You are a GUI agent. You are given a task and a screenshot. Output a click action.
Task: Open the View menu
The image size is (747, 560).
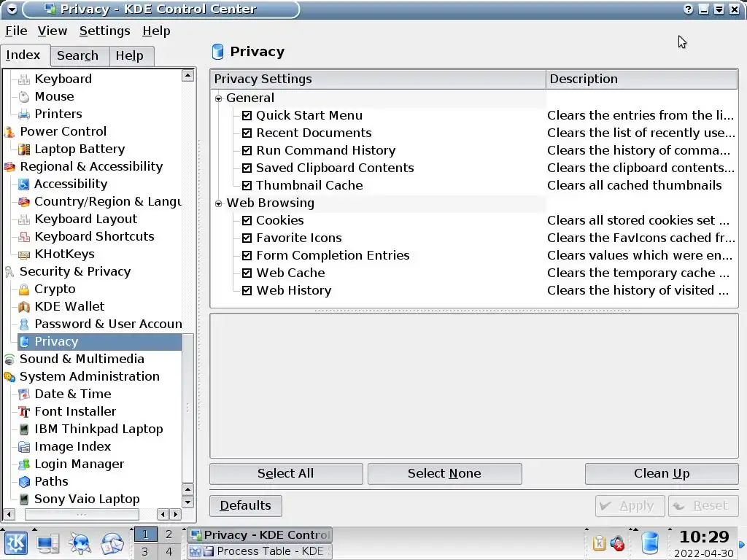tap(53, 31)
